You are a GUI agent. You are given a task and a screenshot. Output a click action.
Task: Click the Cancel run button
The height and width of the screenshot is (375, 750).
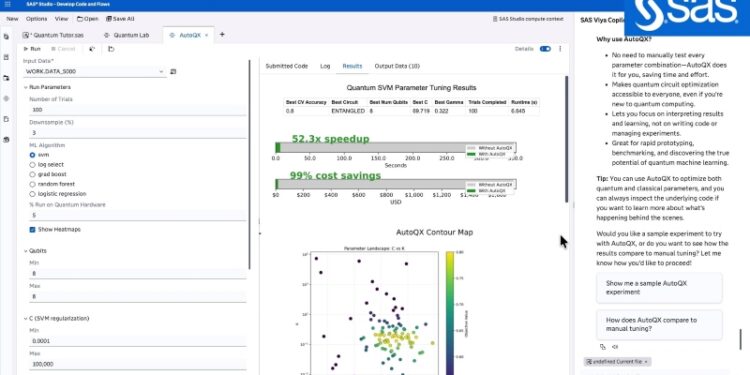tap(63, 49)
